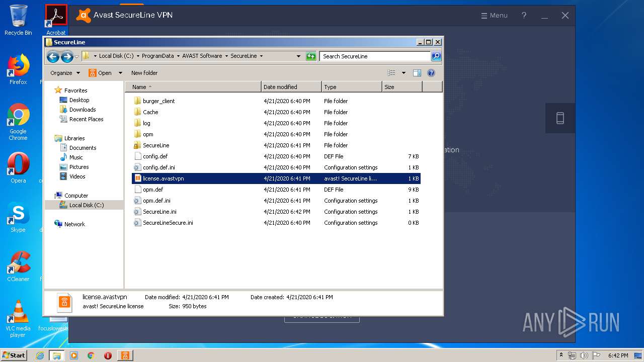Click the Open toolbar button
The image size is (644, 362).
pos(100,73)
